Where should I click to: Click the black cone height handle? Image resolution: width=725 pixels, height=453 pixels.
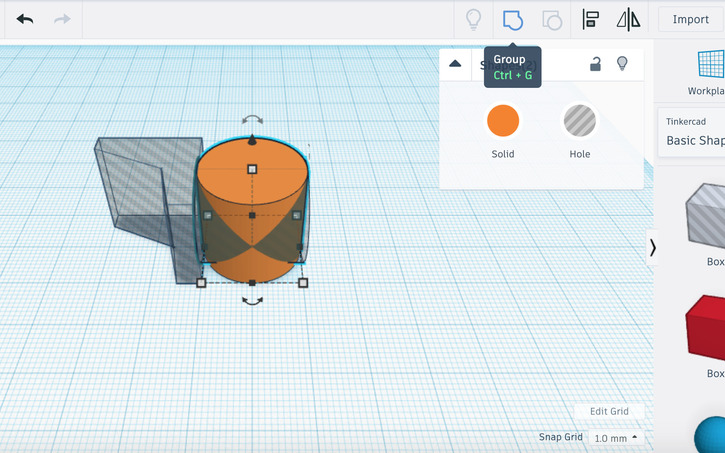coord(252,140)
